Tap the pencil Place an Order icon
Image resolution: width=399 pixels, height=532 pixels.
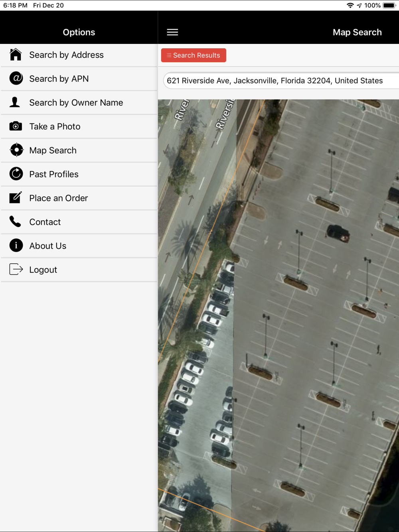[x=16, y=197]
